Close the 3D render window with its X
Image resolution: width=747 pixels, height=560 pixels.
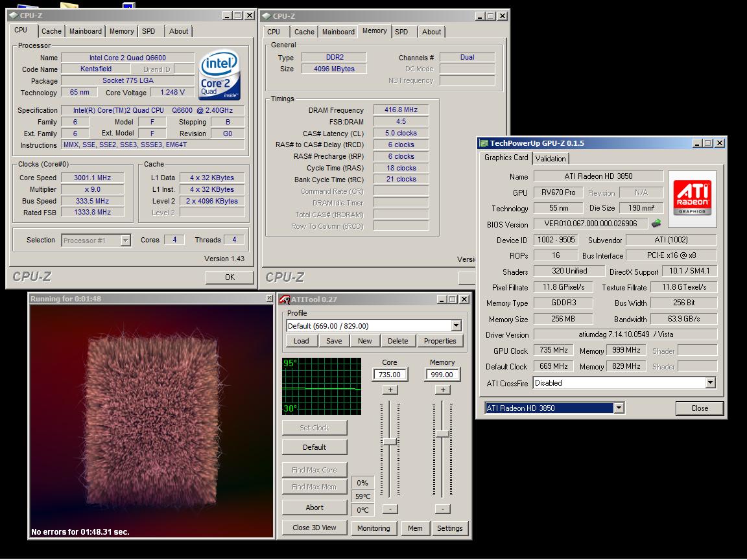(269, 299)
